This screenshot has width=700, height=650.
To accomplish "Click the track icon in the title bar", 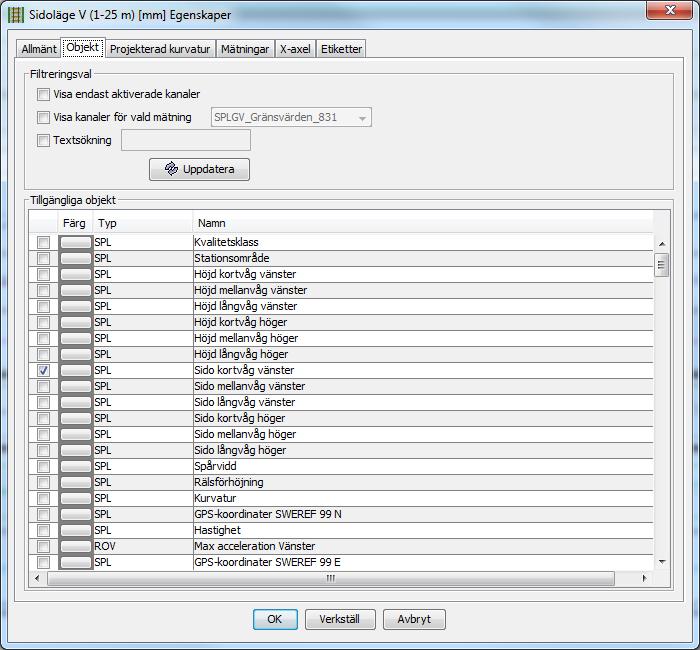I will point(16,14).
